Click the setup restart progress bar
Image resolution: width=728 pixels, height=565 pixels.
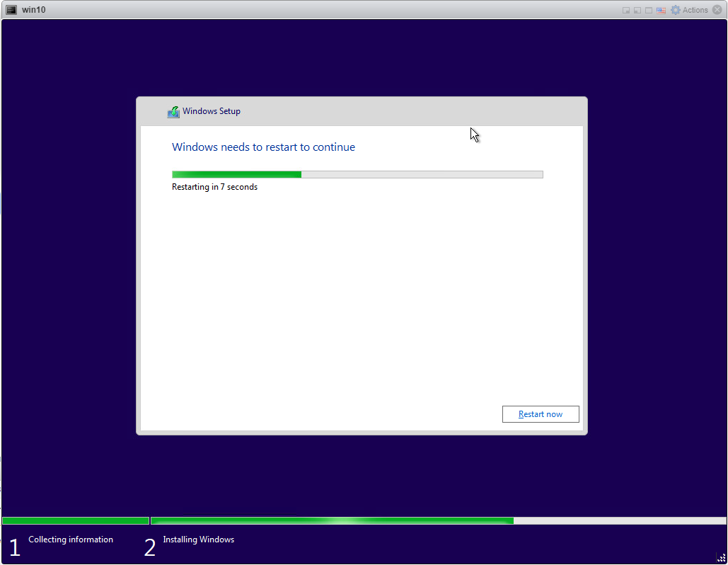pos(357,173)
